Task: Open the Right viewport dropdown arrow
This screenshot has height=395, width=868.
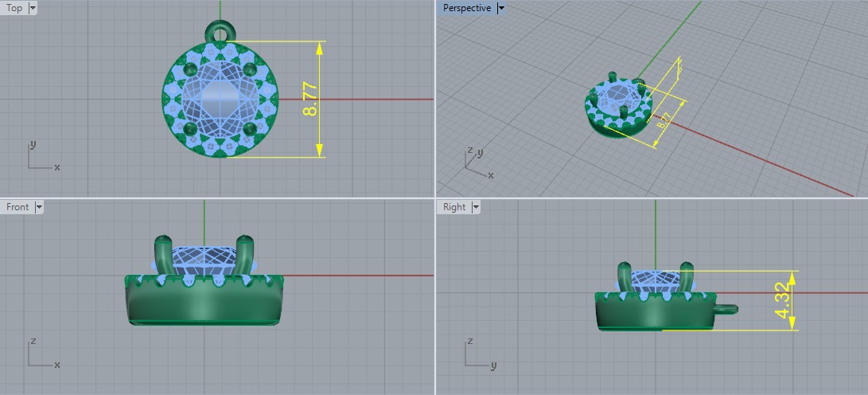Action: 476,207
